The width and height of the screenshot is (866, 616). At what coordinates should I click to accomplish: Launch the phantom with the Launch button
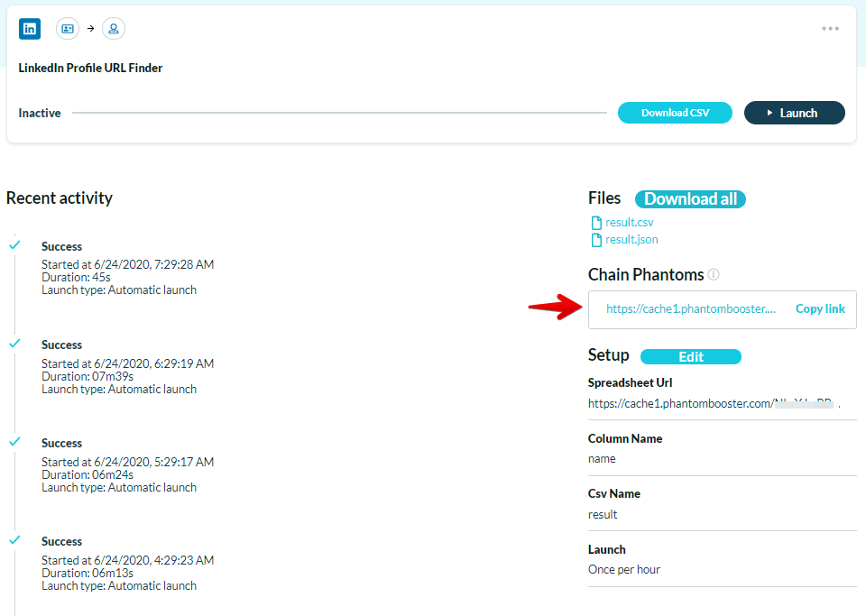coord(794,113)
